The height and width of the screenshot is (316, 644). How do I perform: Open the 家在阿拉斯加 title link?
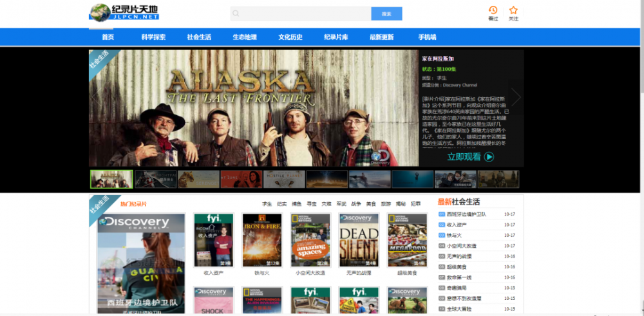438,59
